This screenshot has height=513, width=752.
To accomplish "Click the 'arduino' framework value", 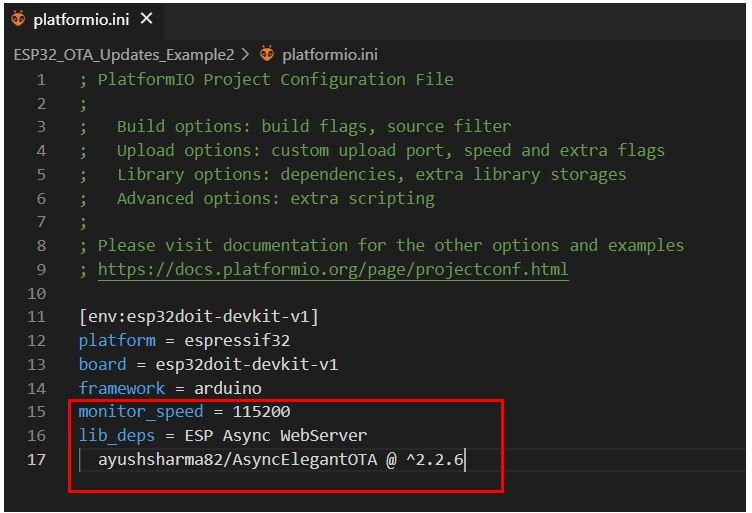I will (x=227, y=388).
